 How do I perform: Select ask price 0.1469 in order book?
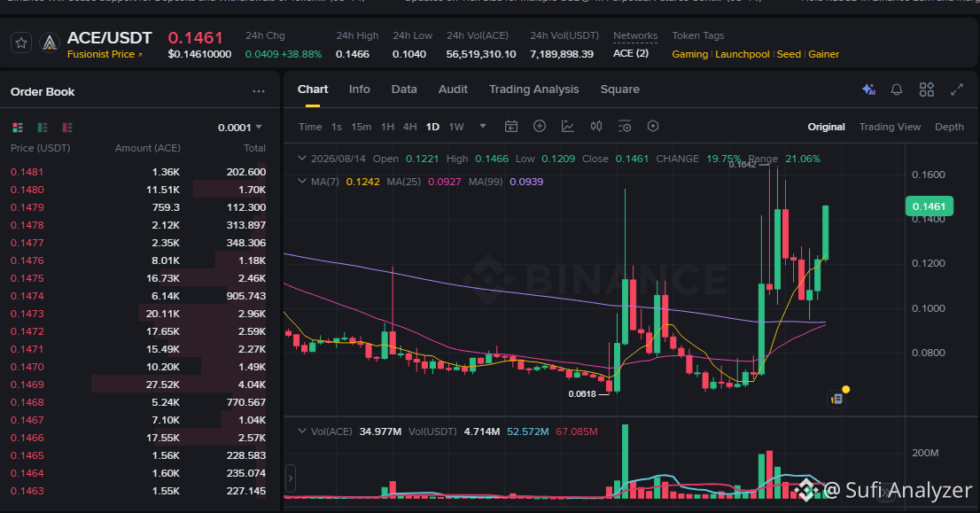click(27, 385)
